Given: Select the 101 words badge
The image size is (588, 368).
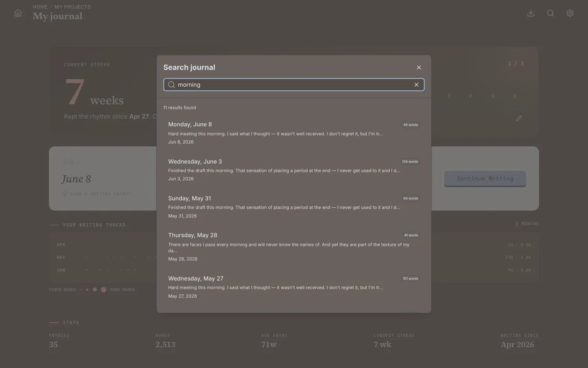Looking at the screenshot, I should (x=410, y=278).
